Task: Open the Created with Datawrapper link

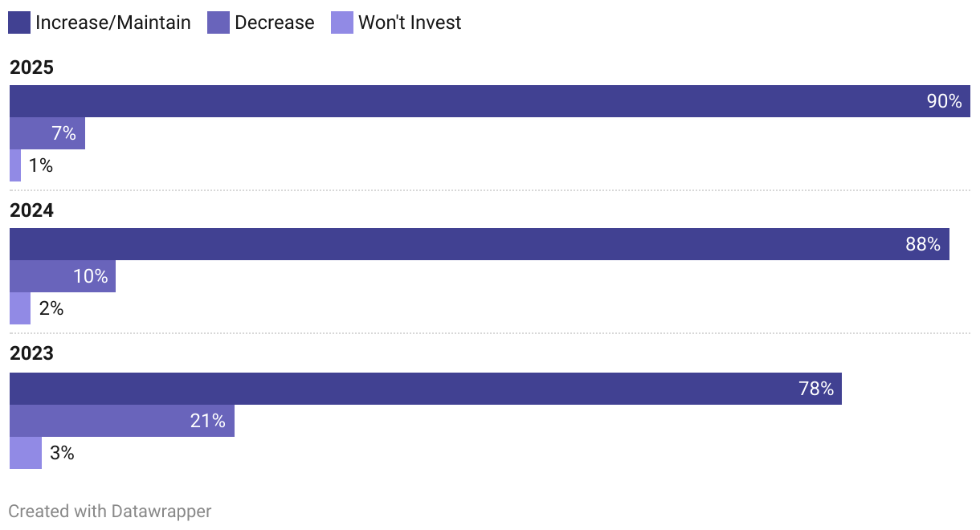Action: coord(110,511)
